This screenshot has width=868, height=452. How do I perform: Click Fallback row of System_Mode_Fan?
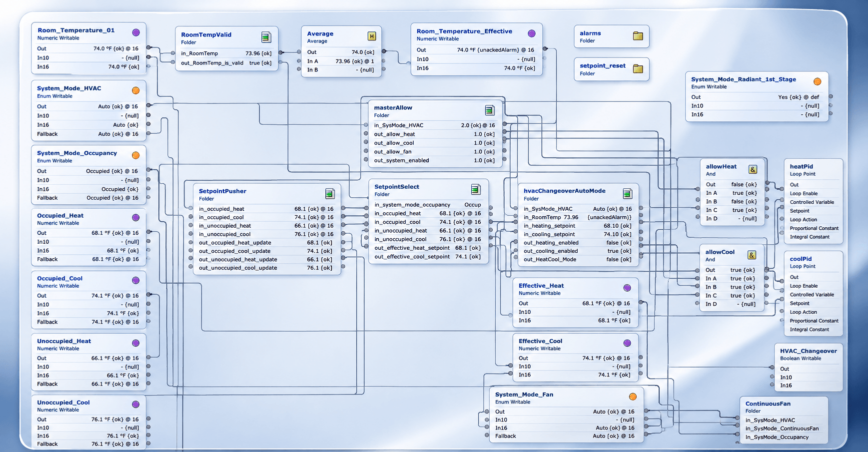(x=566, y=436)
